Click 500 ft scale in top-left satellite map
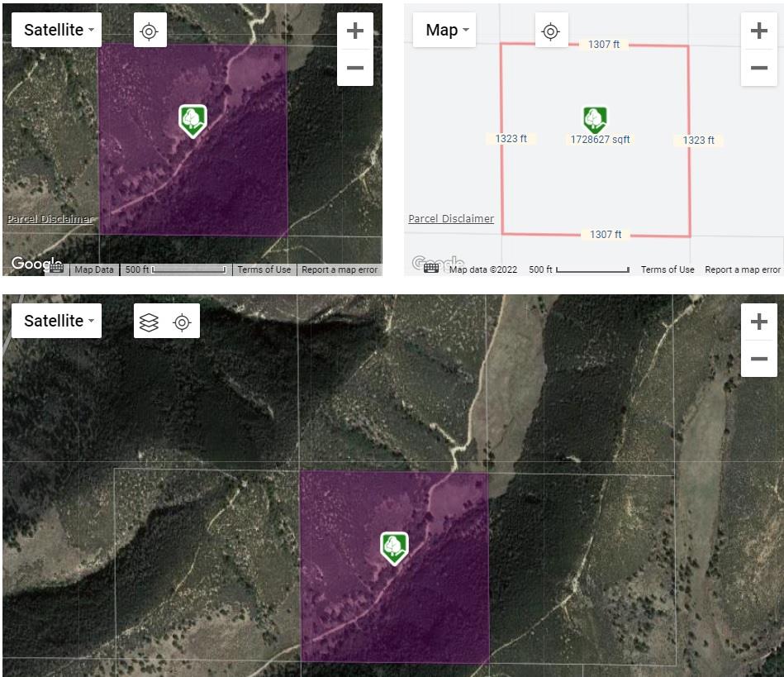The height and width of the screenshot is (677, 784). [175, 269]
